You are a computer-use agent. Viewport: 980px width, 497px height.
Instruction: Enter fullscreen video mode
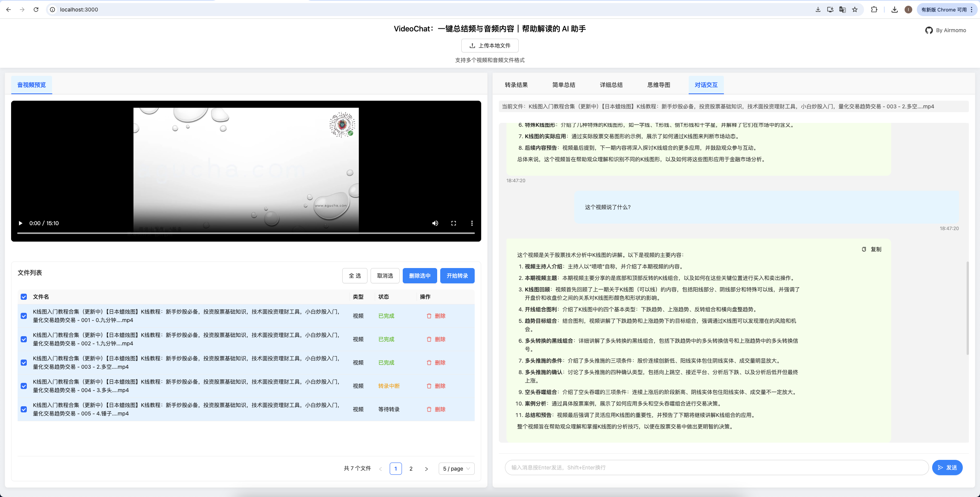tap(454, 223)
